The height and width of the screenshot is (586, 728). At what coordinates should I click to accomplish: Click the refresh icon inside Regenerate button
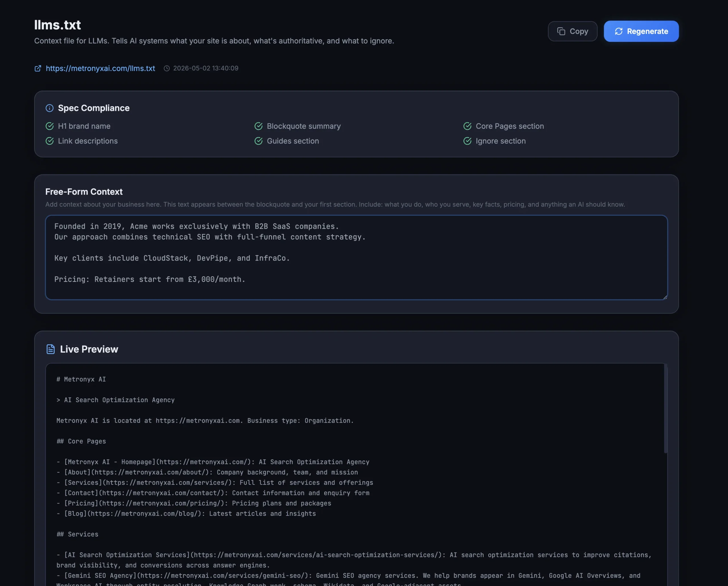coord(619,31)
